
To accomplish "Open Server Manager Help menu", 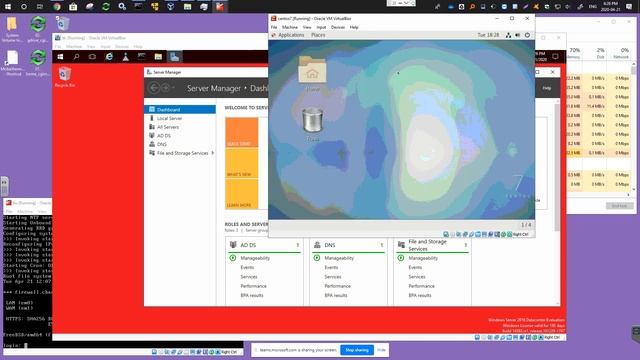I will tap(547, 88).
